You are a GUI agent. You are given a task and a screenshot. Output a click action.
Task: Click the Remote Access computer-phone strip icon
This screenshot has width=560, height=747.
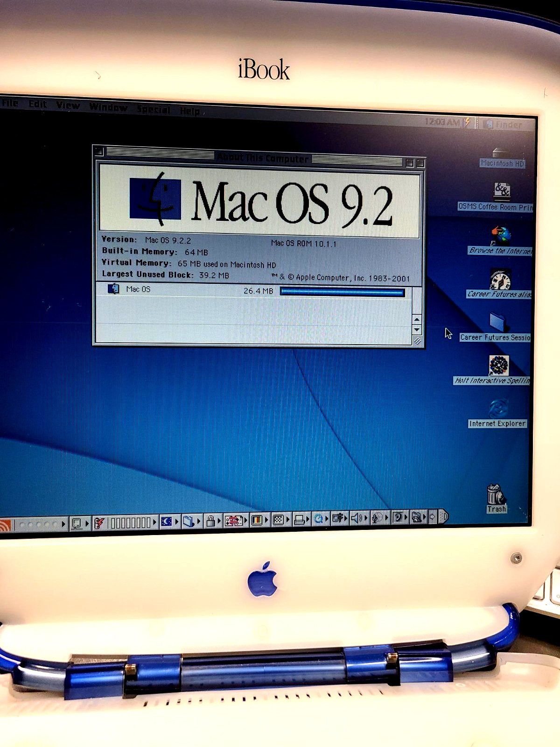338,518
